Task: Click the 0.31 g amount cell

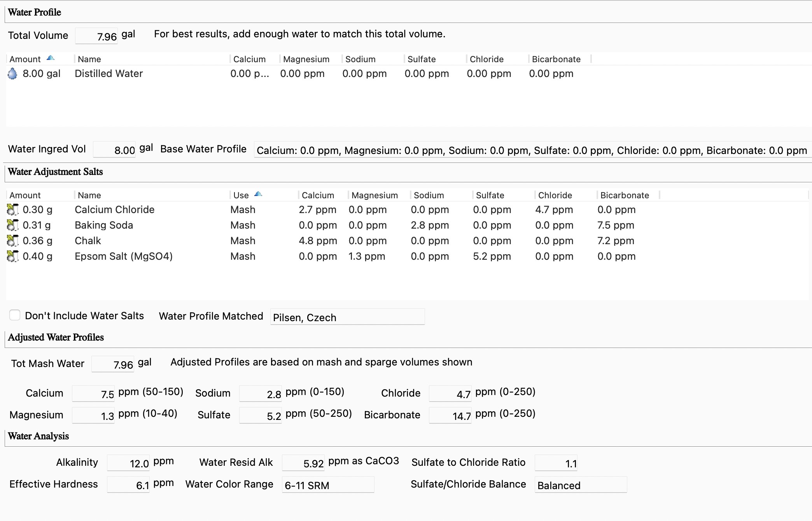Action: pyautogui.click(x=37, y=225)
